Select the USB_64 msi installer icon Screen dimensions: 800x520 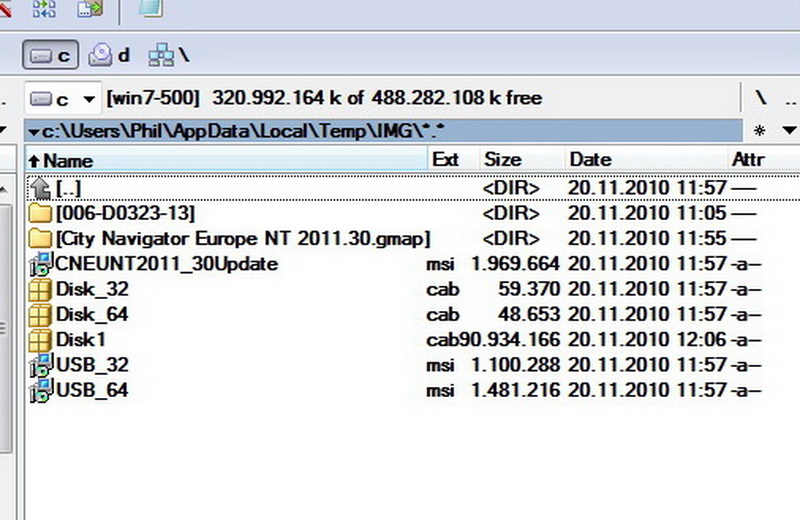click(x=40, y=391)
